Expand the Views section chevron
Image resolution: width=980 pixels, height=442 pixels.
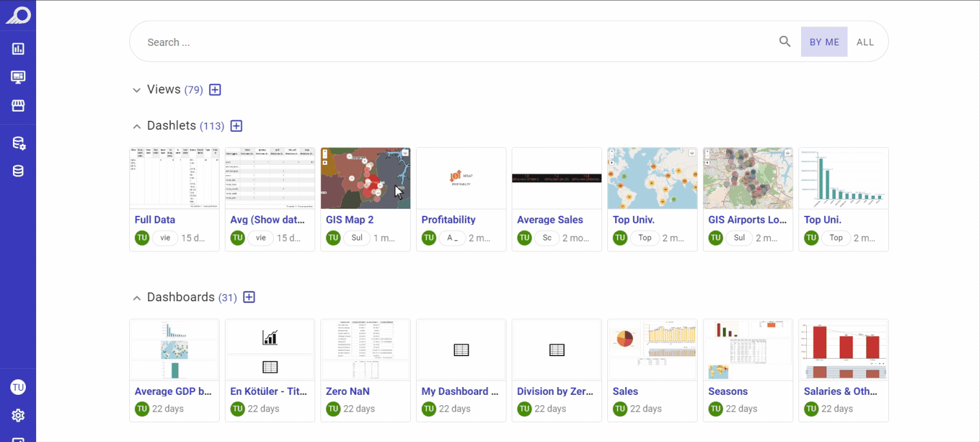[x=136, y=90]
